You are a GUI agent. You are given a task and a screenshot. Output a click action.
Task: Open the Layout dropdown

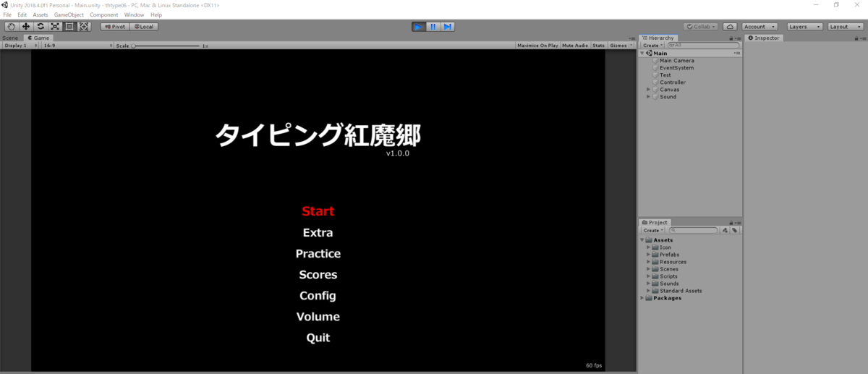pos(845,27)
